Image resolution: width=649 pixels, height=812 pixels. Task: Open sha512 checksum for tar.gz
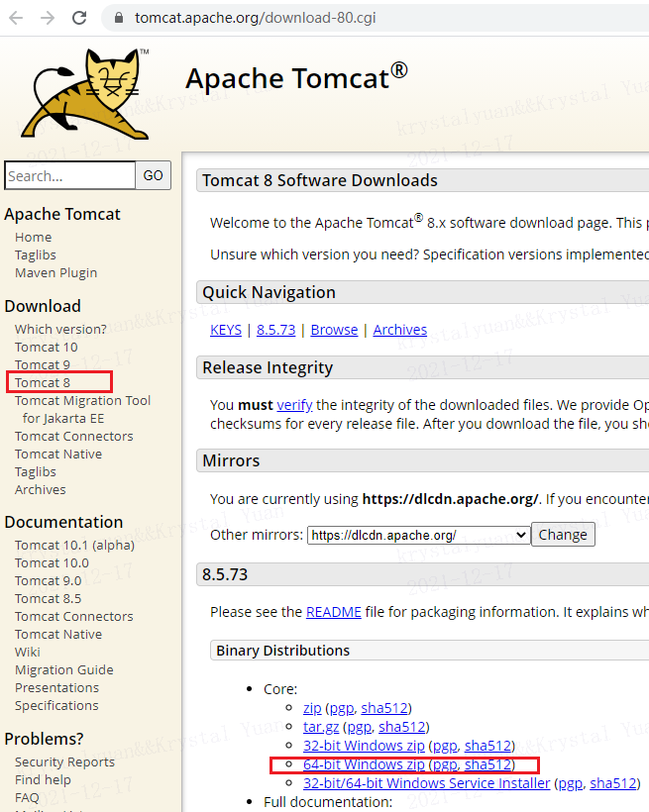401,727
